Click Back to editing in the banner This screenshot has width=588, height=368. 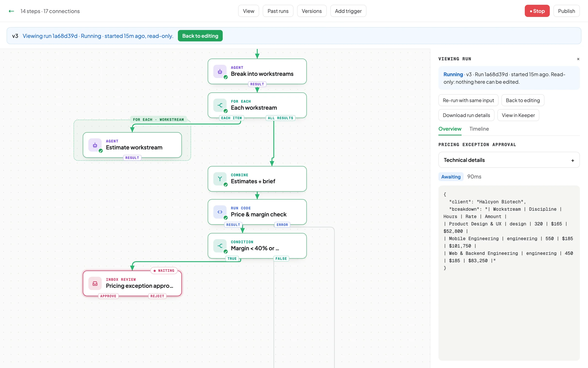[x=200, y=36]
